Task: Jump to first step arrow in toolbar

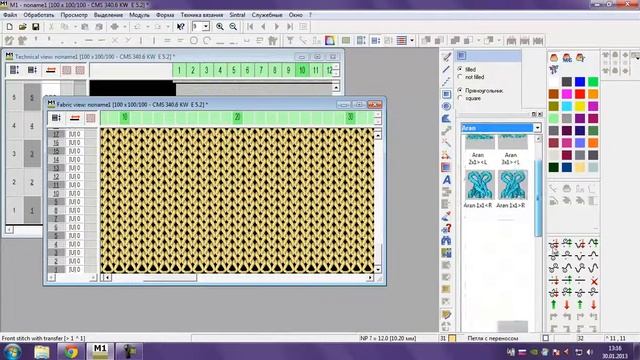Action: point(250,27)
